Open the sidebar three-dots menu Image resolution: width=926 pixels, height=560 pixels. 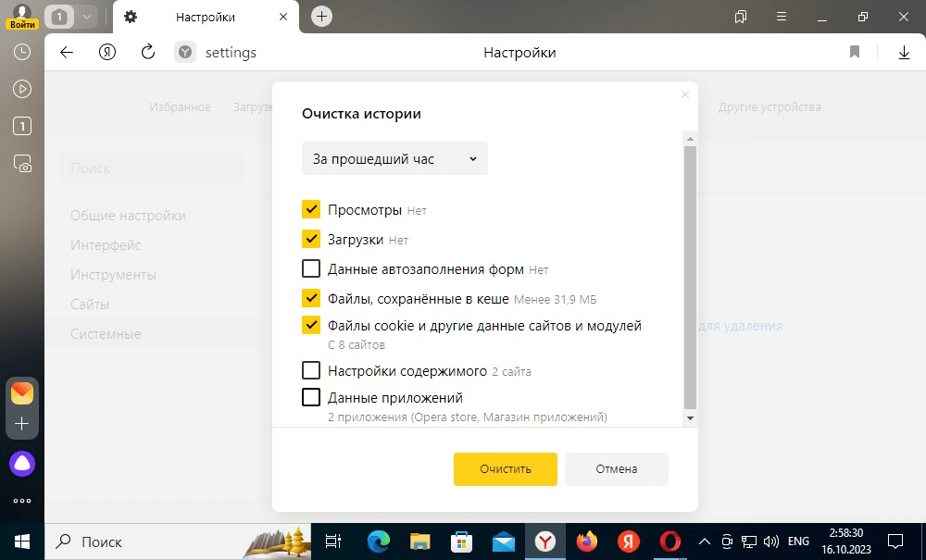(22, 501)
